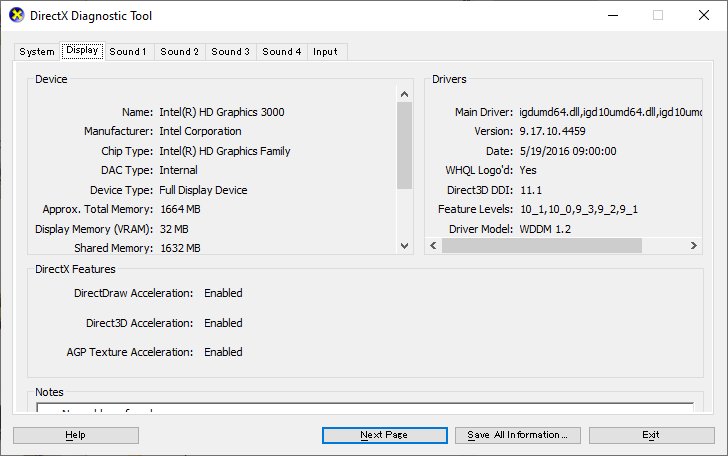728x456 pixels.
Task: Click Chip Type value Intel(R) HD Graphics Family
Action: tap(225, 151)
